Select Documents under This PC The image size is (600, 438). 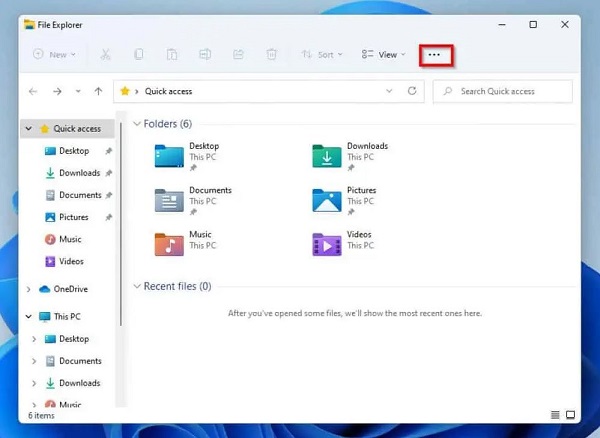point(80,361)
